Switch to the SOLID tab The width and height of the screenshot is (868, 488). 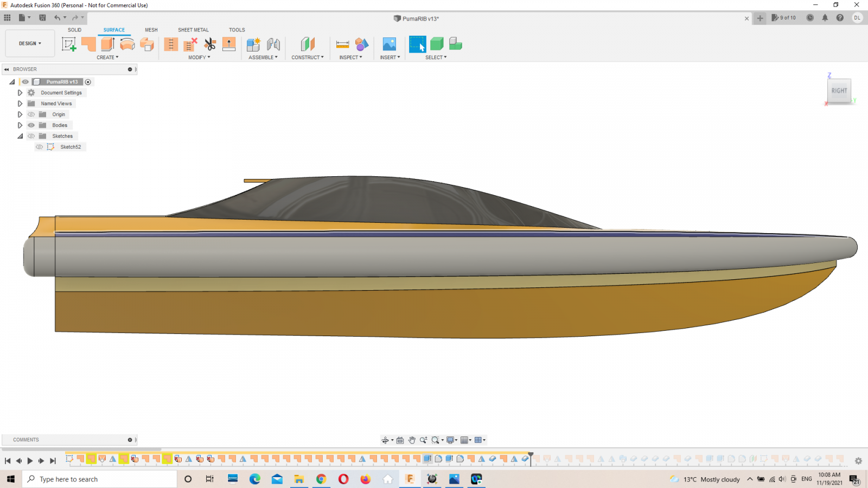point(75,30)
